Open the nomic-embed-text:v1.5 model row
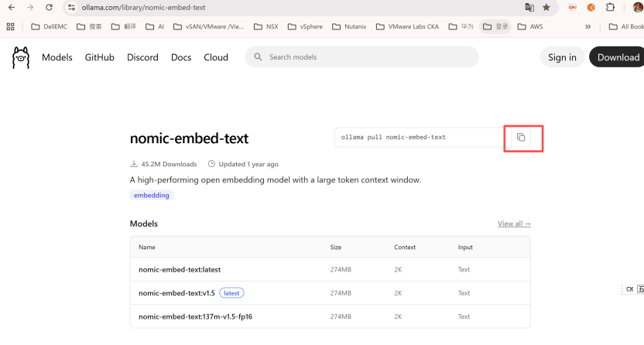This screenshot has height=345, width=644. click(x=176, y=293)
